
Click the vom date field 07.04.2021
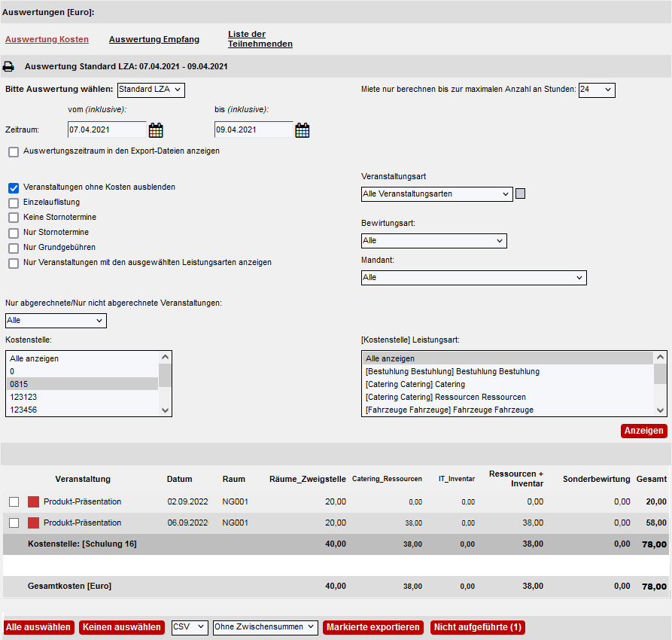107,130
